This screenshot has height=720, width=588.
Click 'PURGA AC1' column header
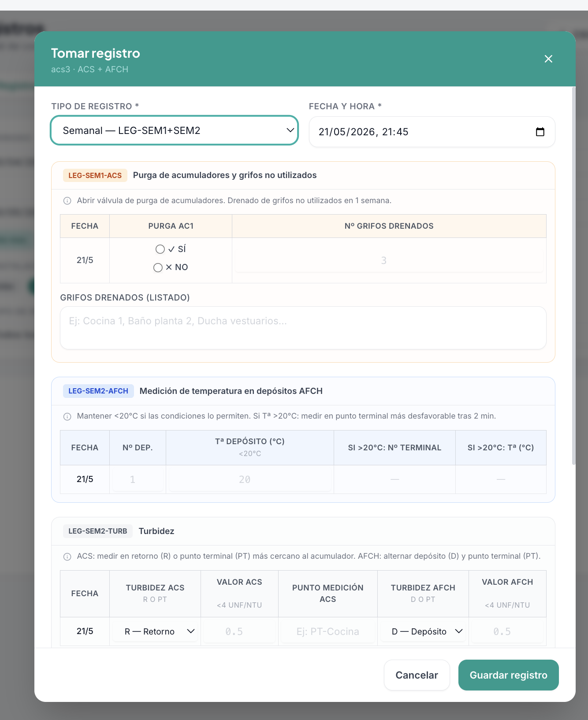171,226
